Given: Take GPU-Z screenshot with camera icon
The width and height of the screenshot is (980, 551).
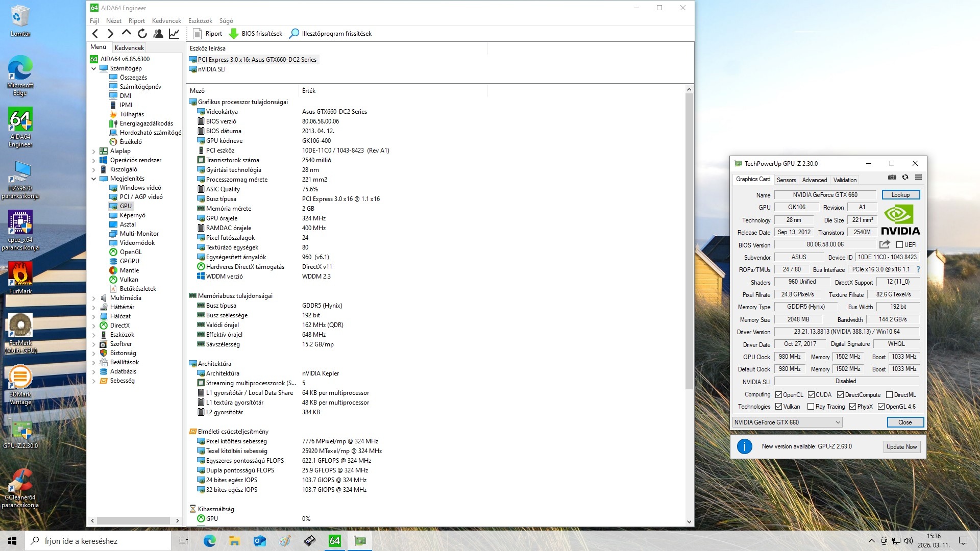Looking at the screenshot, I should (x=892, y=178).
